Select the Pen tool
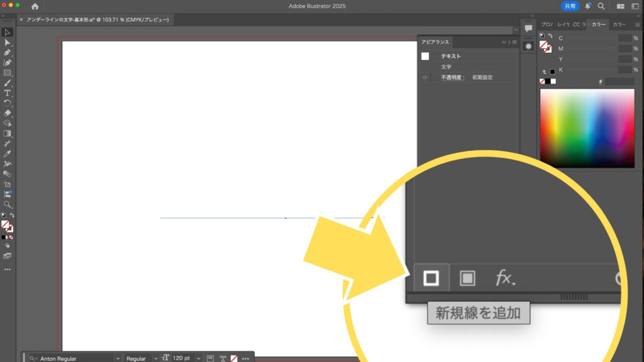Screen dimensions: 644x362 (8, 52)
